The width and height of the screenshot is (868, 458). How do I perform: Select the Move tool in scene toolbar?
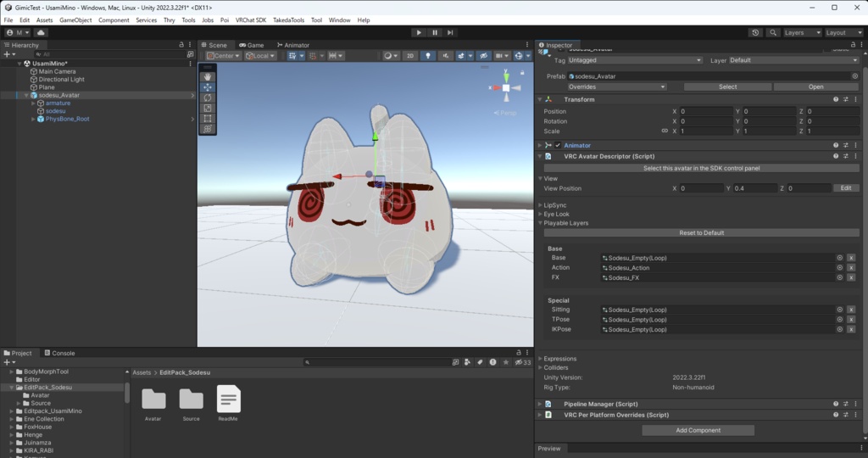click(208, 87)
